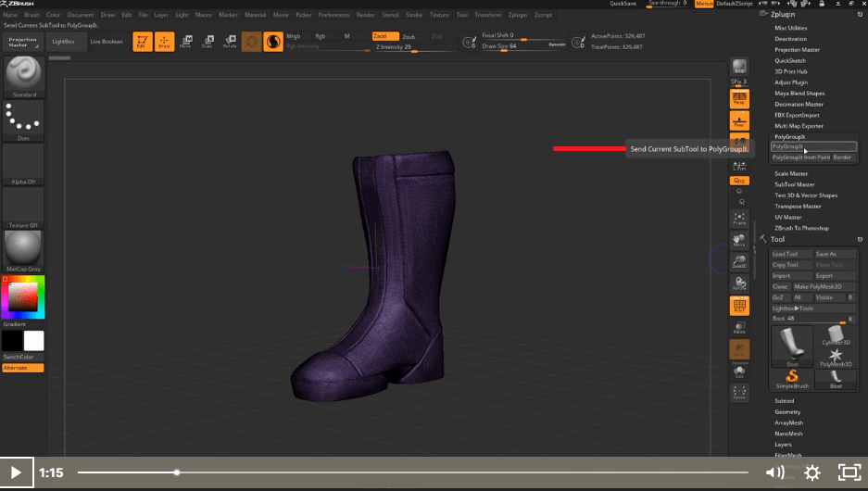
Task: Click the PolyGroupIt launch button
Action: (x=813, y=146)
